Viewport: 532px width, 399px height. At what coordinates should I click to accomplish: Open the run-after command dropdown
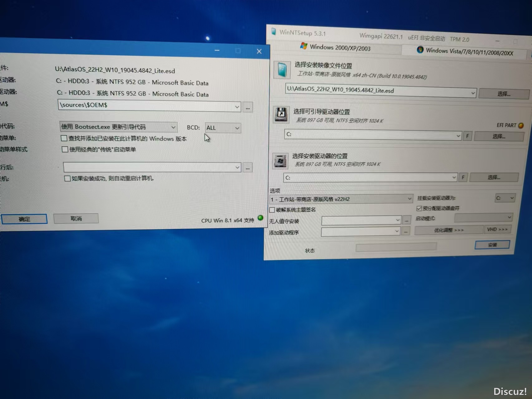click(x=237, y=168)
